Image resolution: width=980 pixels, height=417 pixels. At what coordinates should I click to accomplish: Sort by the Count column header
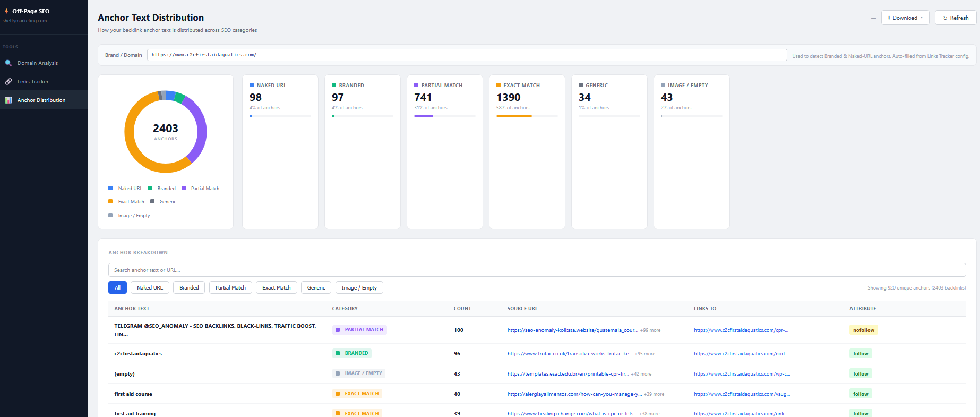click(462, 309)
